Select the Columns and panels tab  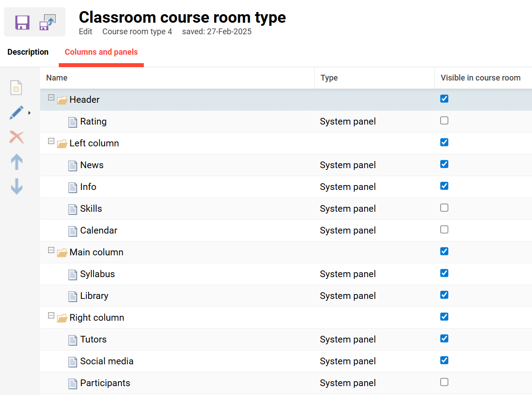[101, 52]
